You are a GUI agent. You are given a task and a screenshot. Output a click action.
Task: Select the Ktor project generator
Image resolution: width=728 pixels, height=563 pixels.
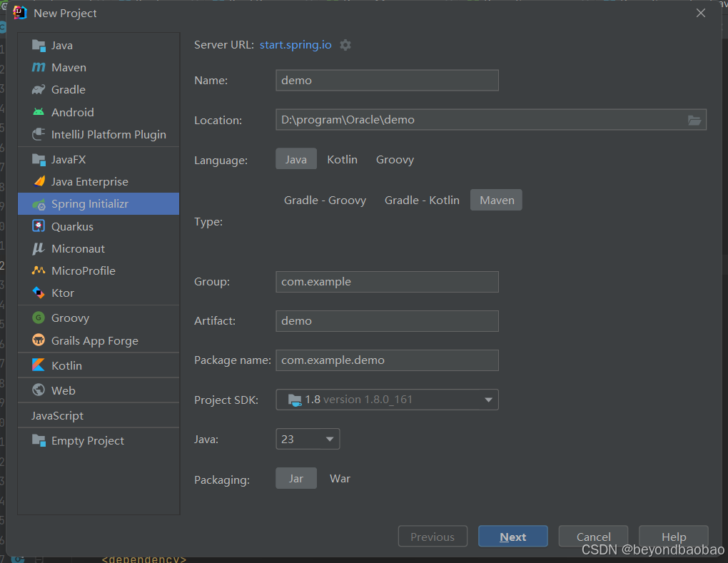(x=63, y=293)
